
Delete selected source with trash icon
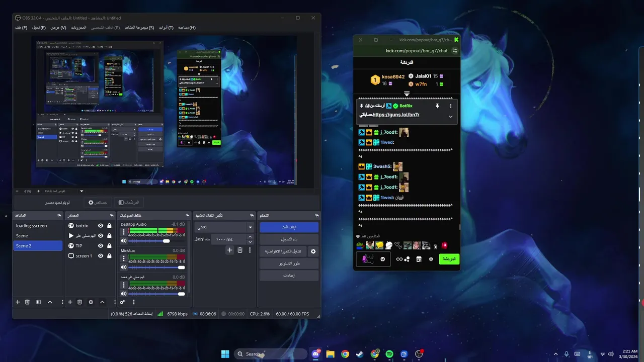pos(79,302)
